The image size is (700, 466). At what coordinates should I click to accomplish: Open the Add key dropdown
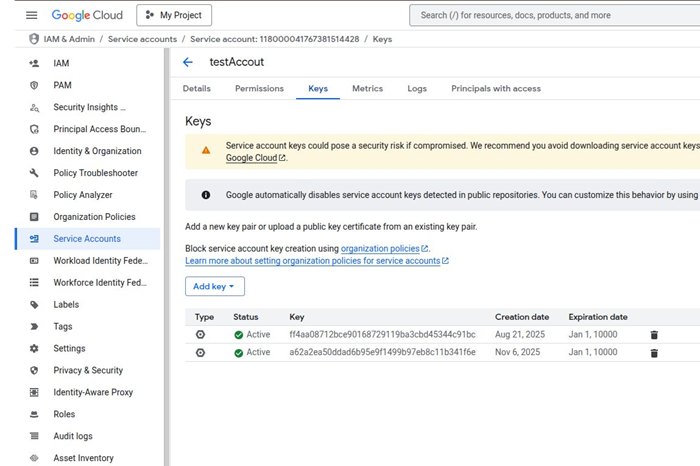[214, 286]
